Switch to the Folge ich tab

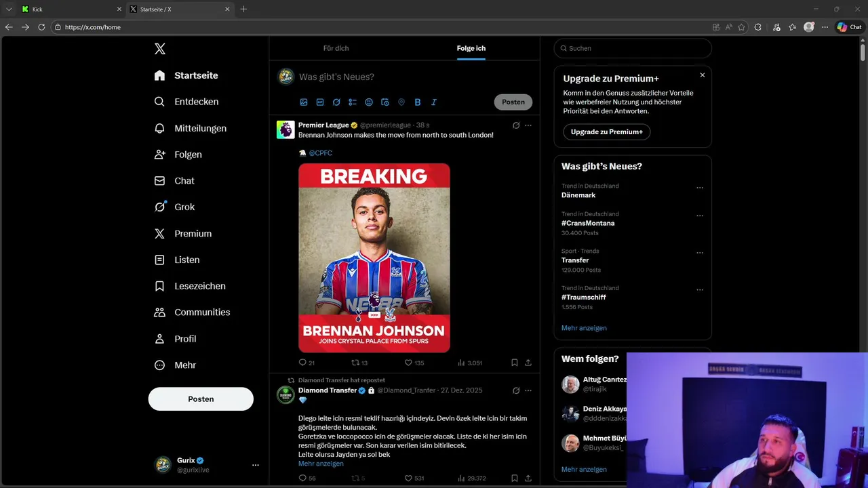point(471,48)
